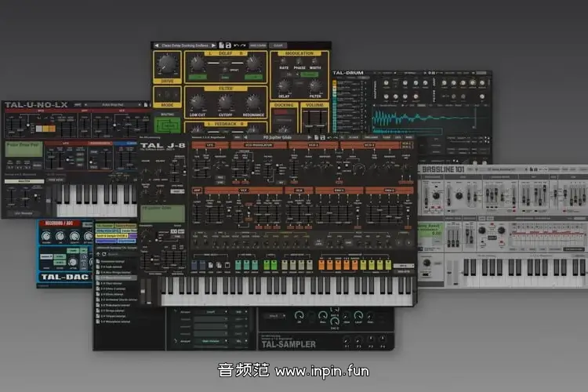Viewport: 588px width, 392px height.
Task: Click RESONANCE filter knob in delay plugin
Action: 253,103
